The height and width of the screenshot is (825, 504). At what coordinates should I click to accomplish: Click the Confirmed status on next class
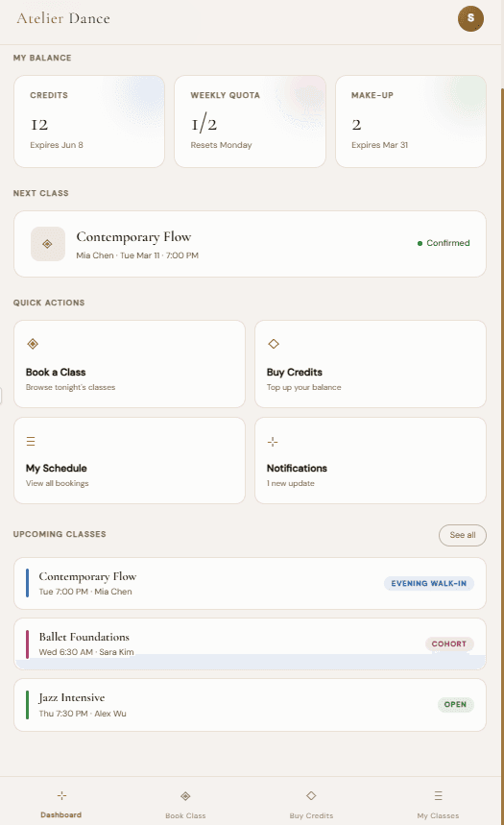(x=444, y=243)
